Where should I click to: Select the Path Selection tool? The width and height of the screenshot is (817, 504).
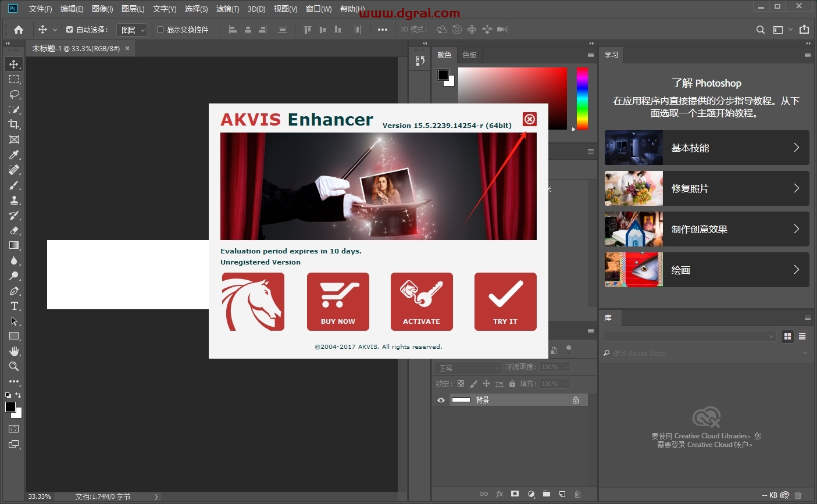14,321
